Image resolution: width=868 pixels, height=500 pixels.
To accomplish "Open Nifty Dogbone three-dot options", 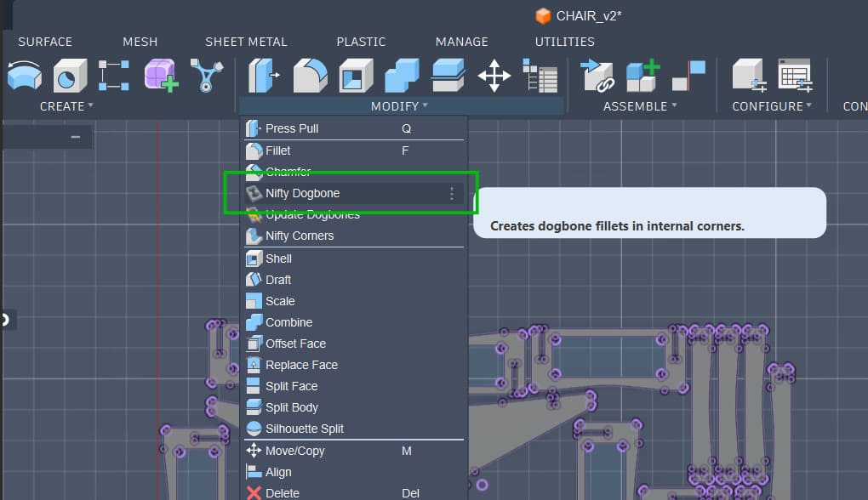I will [x=452, y=193].
